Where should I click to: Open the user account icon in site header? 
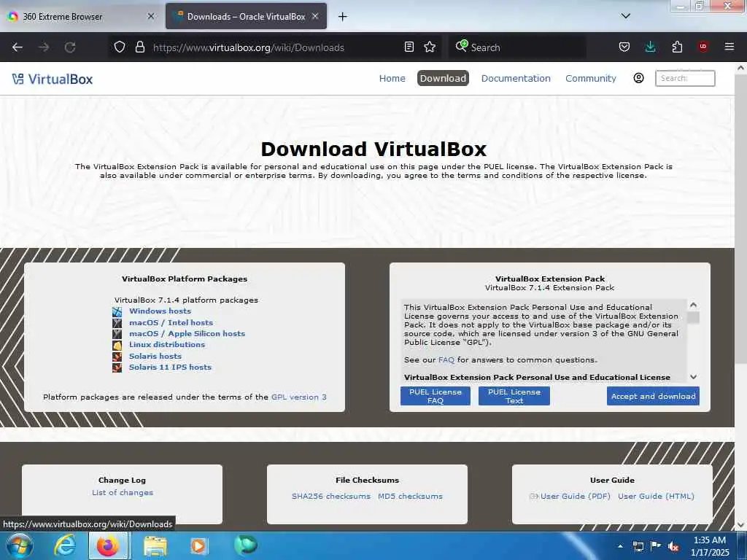(639, 78)
